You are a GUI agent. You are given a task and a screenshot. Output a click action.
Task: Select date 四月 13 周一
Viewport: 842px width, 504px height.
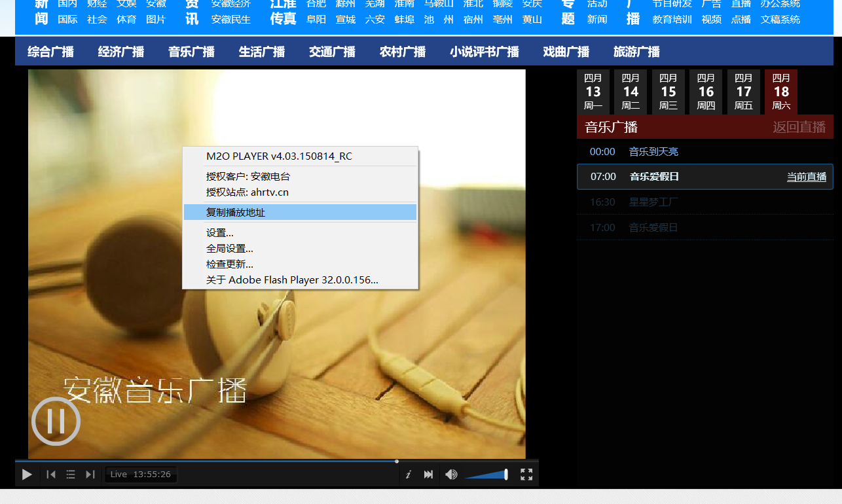(x=593, y=92)
